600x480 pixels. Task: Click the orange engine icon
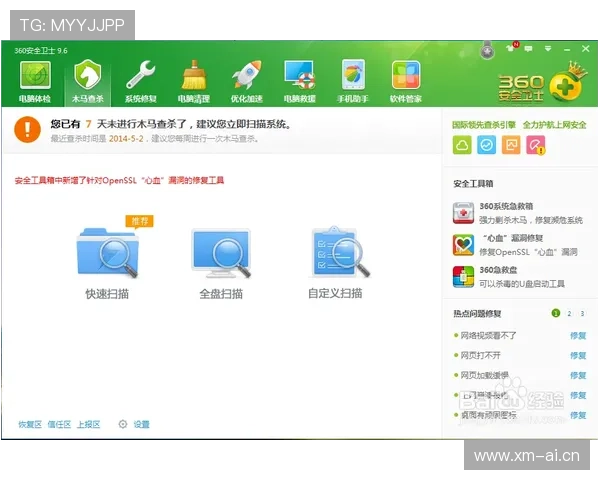(511, 145)
